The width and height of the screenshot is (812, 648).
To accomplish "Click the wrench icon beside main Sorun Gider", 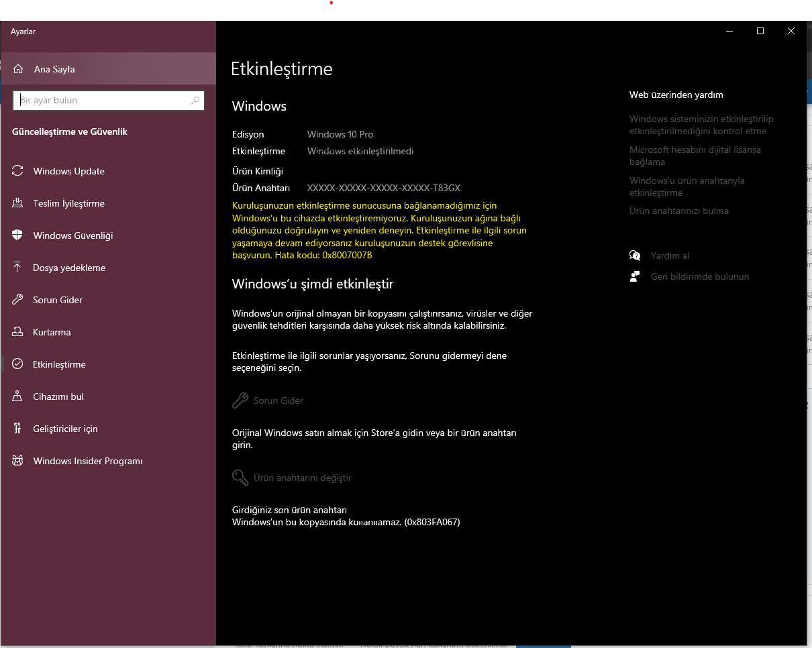I will pyautogui.click(x=240, y=400).
